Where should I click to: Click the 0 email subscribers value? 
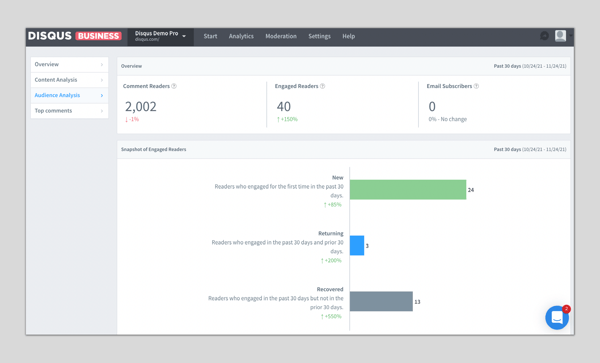tap(432, 106)
